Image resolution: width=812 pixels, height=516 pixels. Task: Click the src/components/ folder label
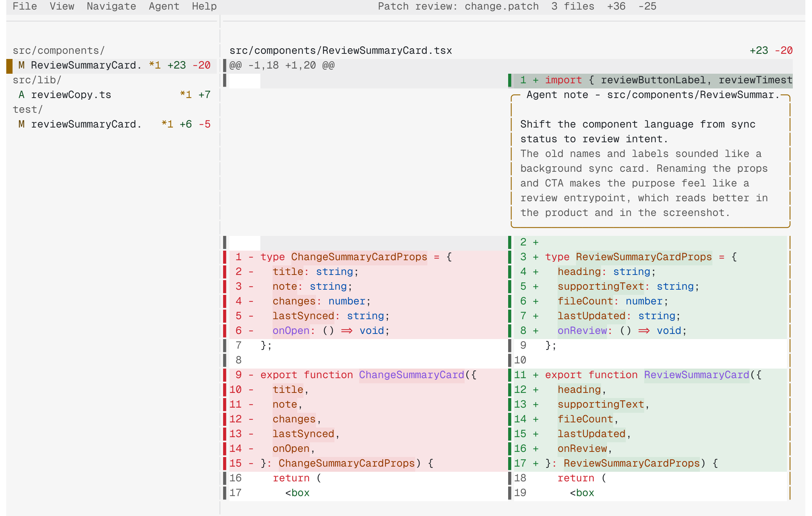pos(59,50)
